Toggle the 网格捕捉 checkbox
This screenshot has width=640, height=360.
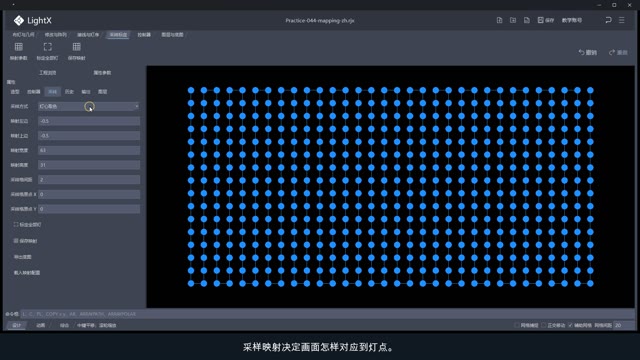pos(517,325)
